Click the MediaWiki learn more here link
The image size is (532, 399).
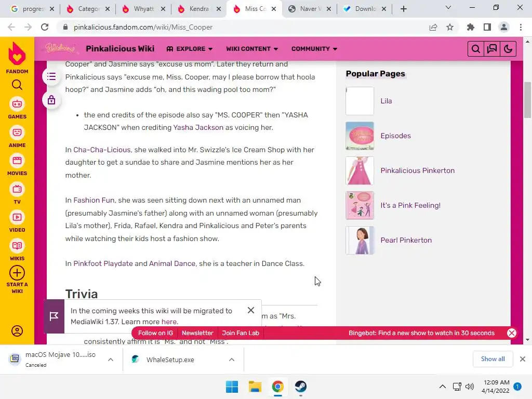pos(169,322)
